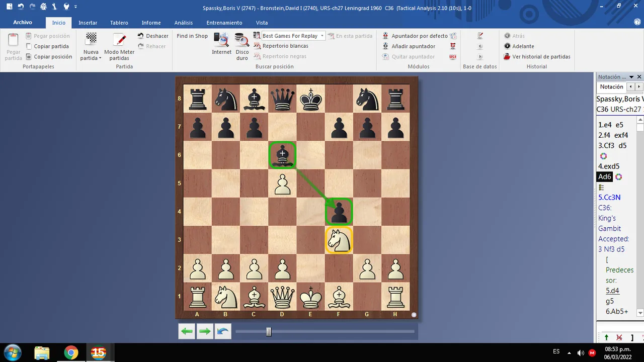The width and height of the screenshot is (644, 362).
Task: Click the right tab-scroll arrow in Notación pane
Action: click(x=639, y=87)
